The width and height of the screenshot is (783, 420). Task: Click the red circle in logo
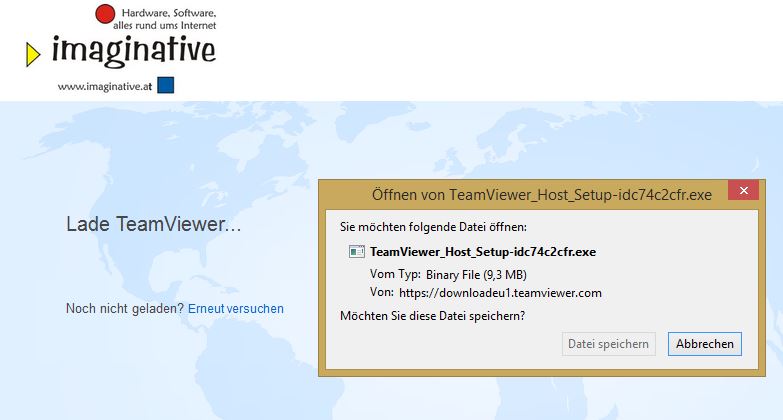point(105,13)
